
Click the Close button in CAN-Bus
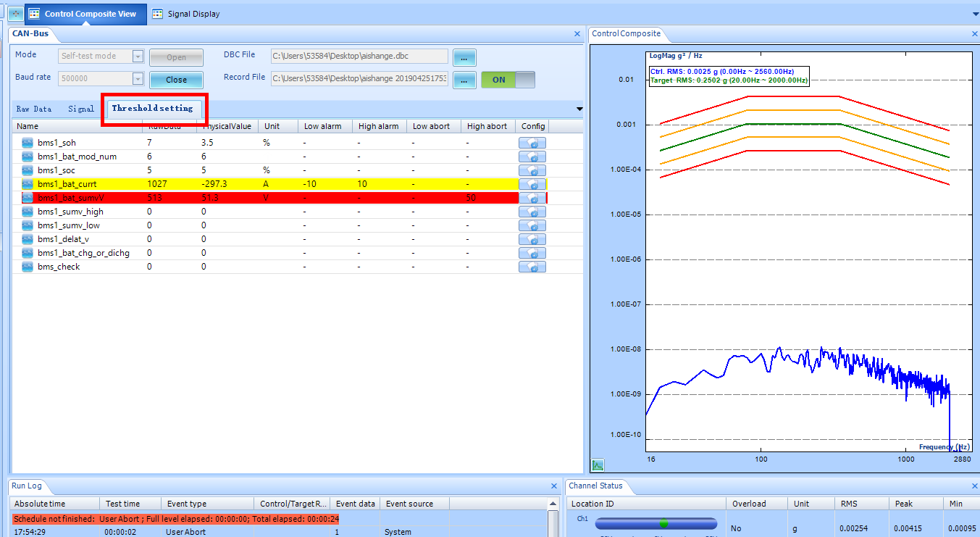tap(176, 80)
